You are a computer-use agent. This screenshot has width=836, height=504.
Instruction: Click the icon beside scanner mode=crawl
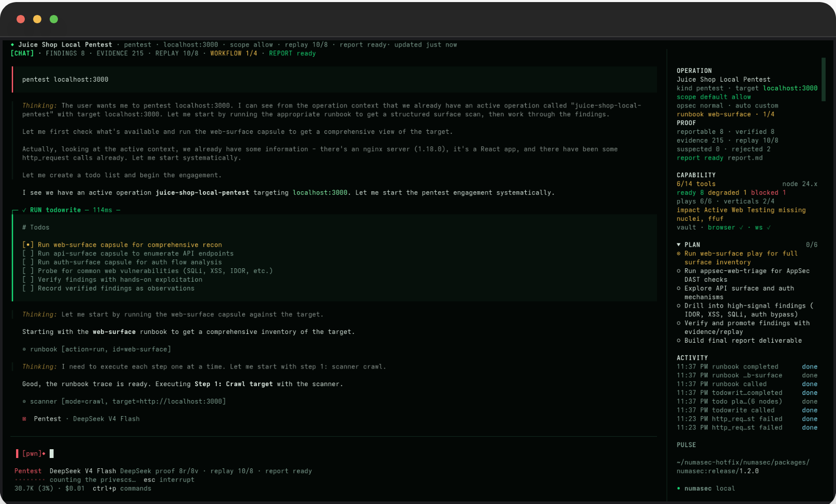pos(24,402)
